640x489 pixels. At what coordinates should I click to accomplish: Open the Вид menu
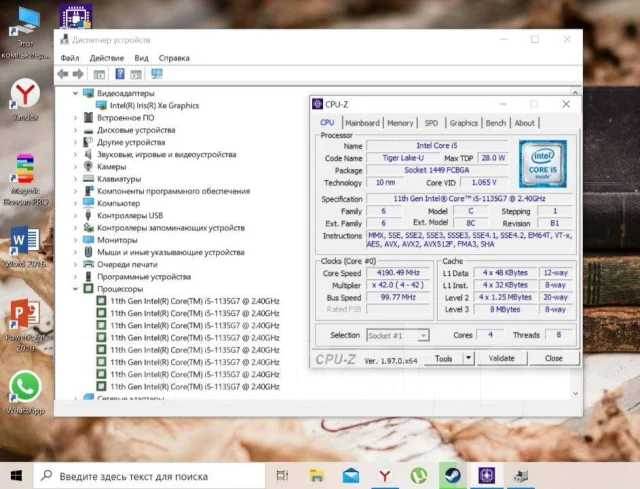[x=141, y=58]
